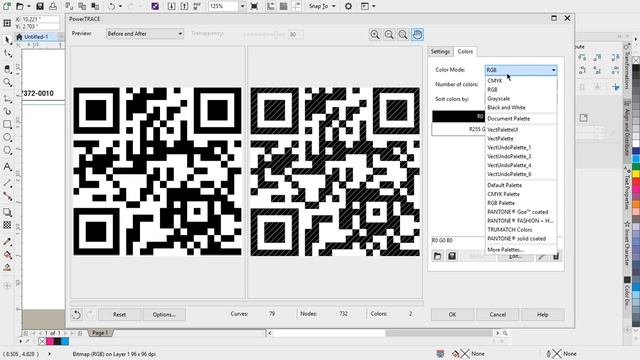Click the Import icon in the main toolbar
The image size is (640, 360).
(172, 6)
